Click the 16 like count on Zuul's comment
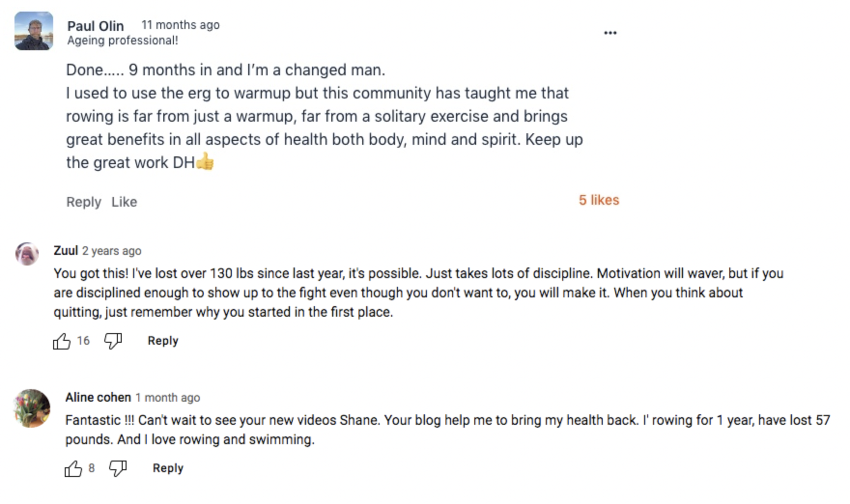The image size is (850, 504). (83, 341)
